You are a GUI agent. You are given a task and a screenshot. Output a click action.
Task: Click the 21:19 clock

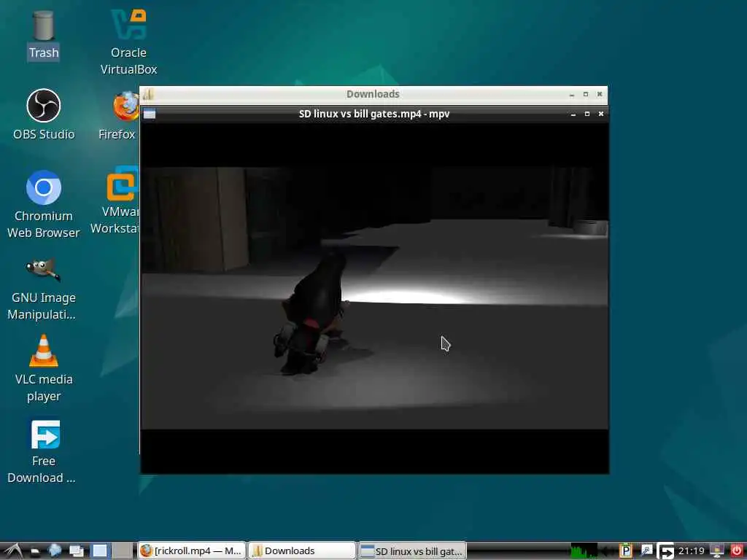pos(692,551)
